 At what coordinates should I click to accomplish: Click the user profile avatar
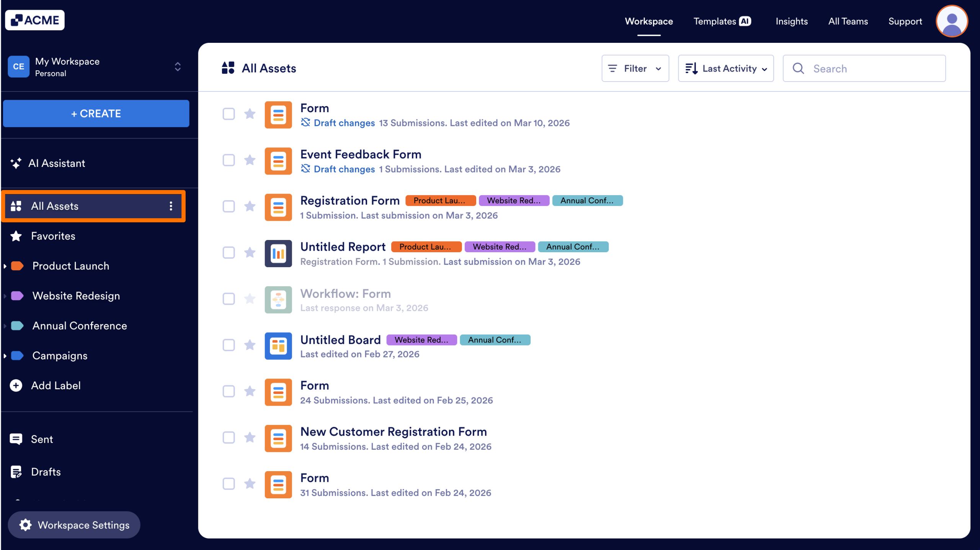point(952,21)
